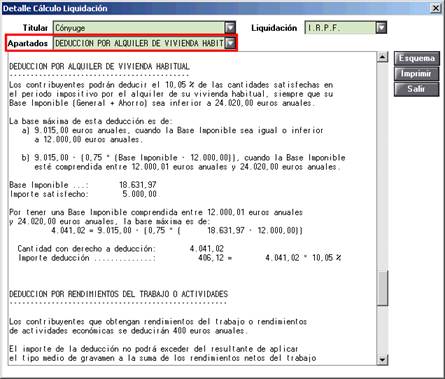Open the Liquidación dropdown arrow
Viewport: 445px width, 379px height.
click(381, 28)
